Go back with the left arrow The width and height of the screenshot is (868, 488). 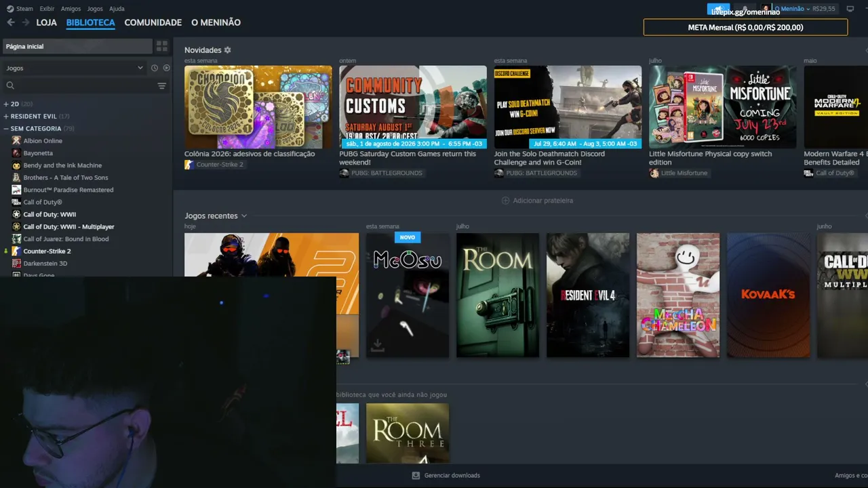11,22
